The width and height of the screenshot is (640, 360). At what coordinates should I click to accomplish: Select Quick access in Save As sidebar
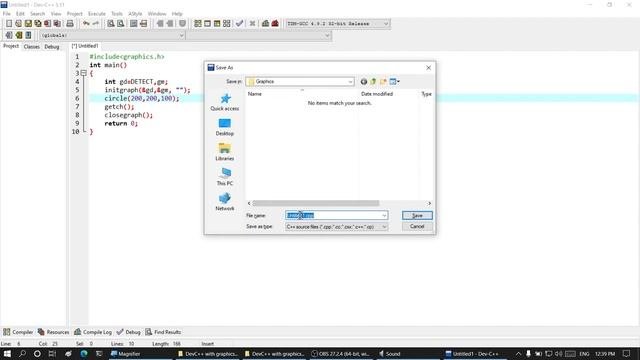click(x=224, y=102)
